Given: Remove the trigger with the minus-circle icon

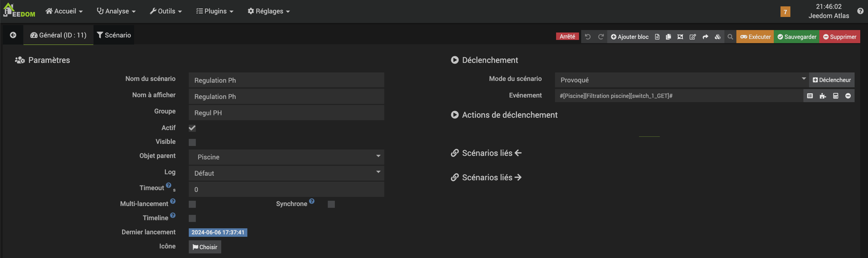Looking at the screenshot, I should [848, 96].
